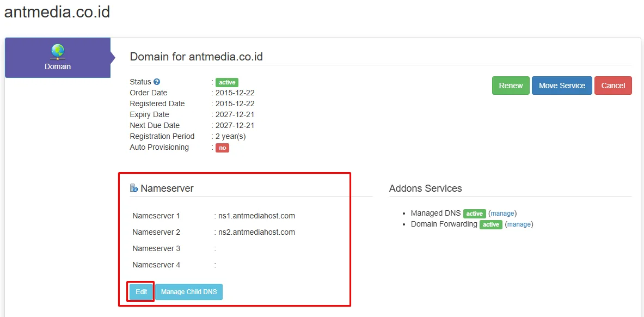The width and height of the screenshot is (644, 317).
Task: Click the red Auto Provisioning no badge
Action: tap(222, 148)
